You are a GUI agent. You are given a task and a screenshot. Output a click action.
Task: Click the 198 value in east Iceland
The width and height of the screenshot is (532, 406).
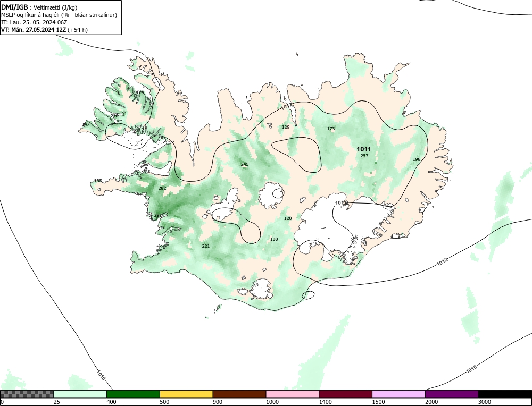[417, 159]
